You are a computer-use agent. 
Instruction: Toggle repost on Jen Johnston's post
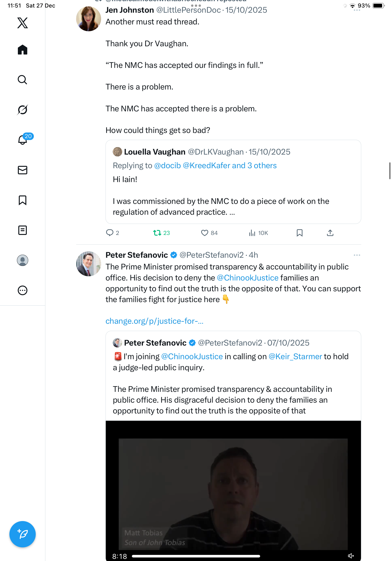tap(157, 233)
